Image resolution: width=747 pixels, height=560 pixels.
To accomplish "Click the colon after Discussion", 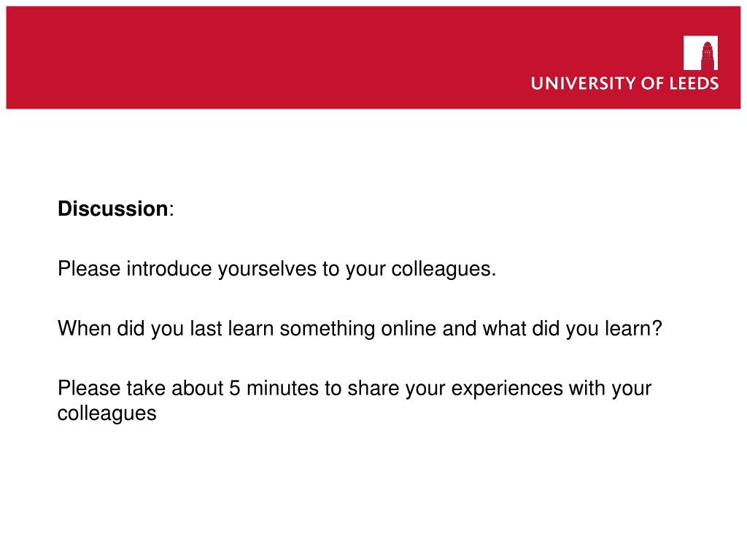I will pos(171,211).
